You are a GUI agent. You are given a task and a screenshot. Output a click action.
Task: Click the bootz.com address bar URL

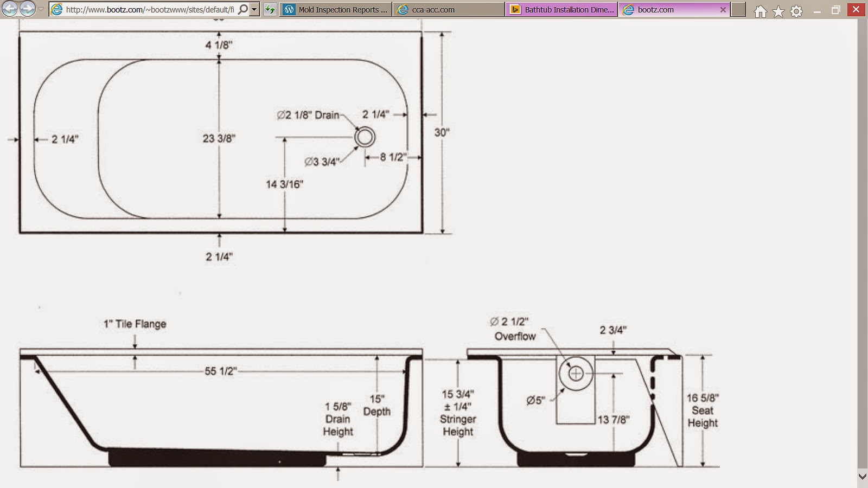click(x=150, y=9)
